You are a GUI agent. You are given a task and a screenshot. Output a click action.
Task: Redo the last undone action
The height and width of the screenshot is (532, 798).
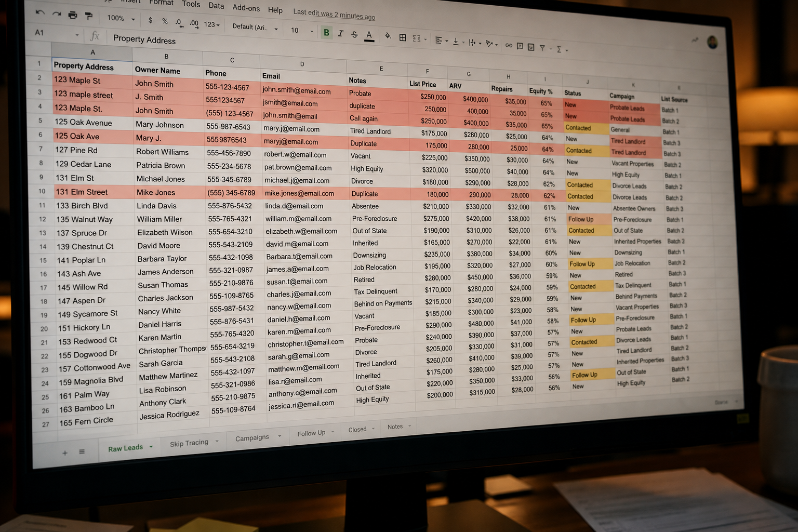[57, 14]
